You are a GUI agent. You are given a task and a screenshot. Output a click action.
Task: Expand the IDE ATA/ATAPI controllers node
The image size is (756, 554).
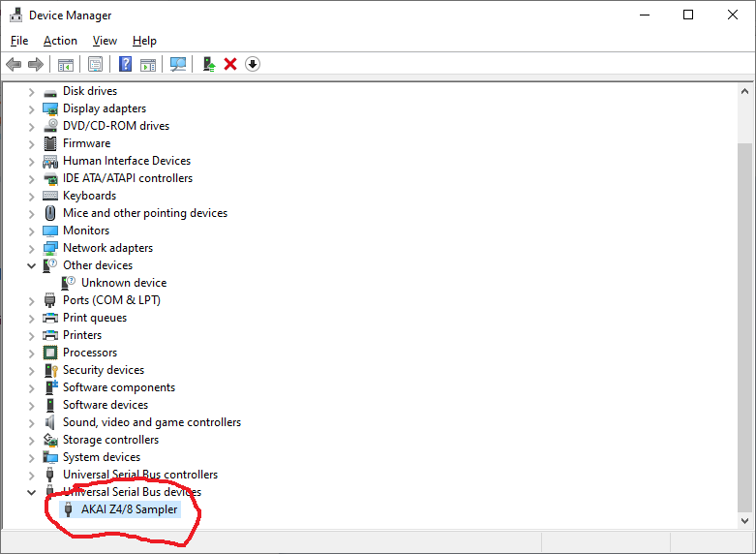click(x=31, y=179)
